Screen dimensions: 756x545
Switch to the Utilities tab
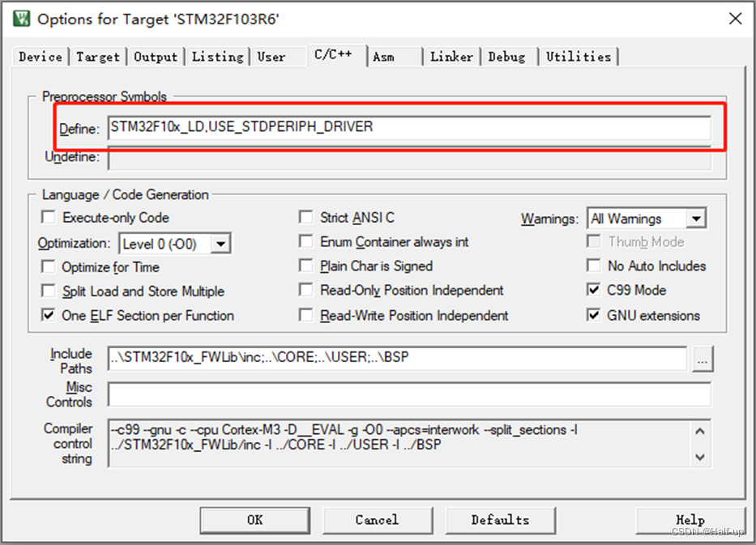click(x=579, y=57)
